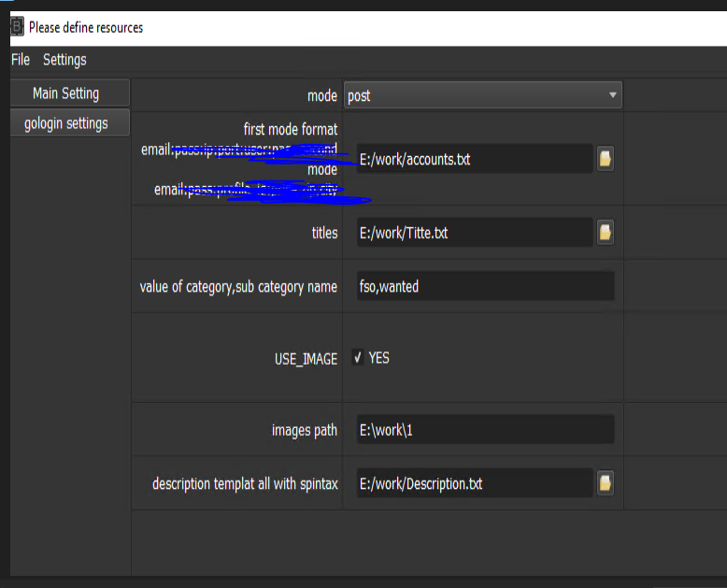Select the Description.txt path text field

474,483
